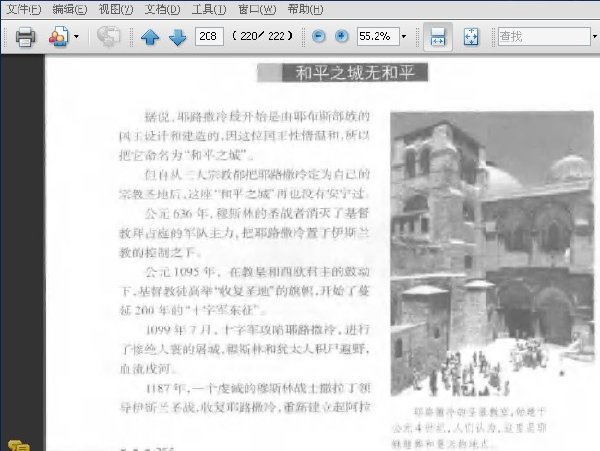Click the paragraph starting 公元 1095 年
Viewport: 600px width, 451px height.
click(x=244, y=291)
